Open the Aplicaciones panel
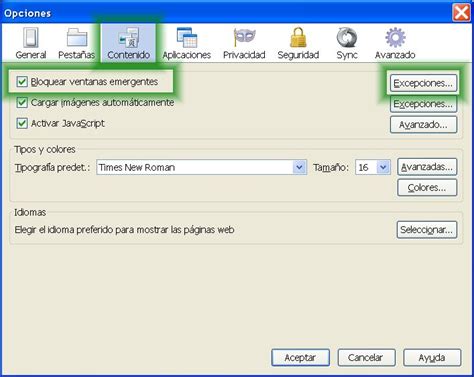474x377 pixels. pyautogui.click(x=187, y=44)
